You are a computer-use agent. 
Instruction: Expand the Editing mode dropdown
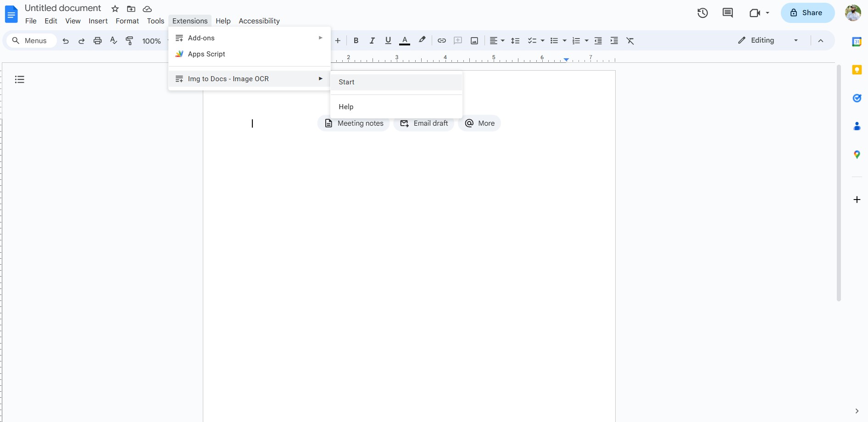[x=796, y=40]
